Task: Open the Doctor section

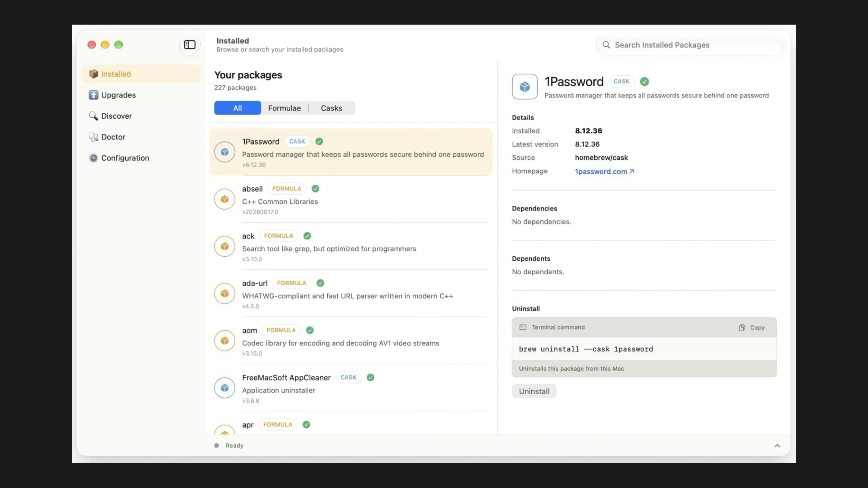Action: pyautogui.click(x=141, y=137)
